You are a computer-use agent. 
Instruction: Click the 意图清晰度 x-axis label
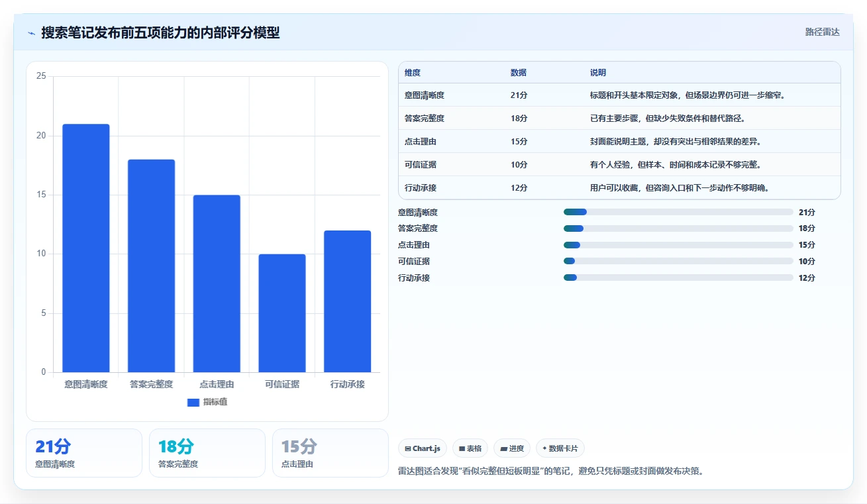pyautogui.click(x=86, y=384)
